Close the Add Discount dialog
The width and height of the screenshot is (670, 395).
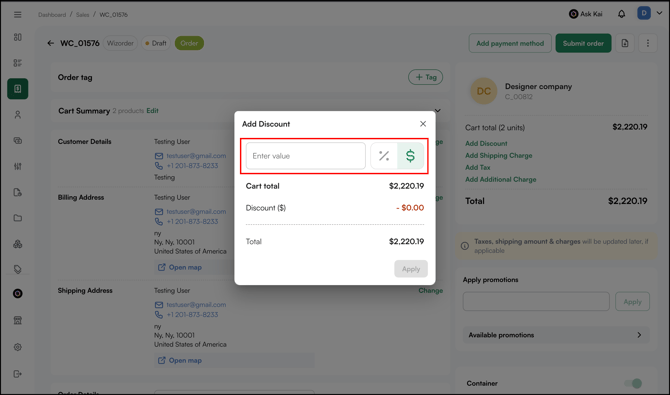pos(423,124)
